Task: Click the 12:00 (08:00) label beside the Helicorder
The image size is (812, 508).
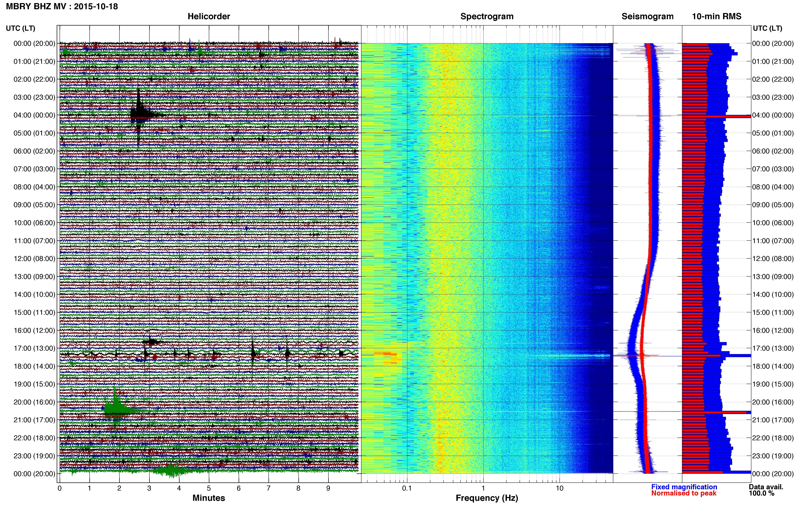Action: click(x=34, y=259)
